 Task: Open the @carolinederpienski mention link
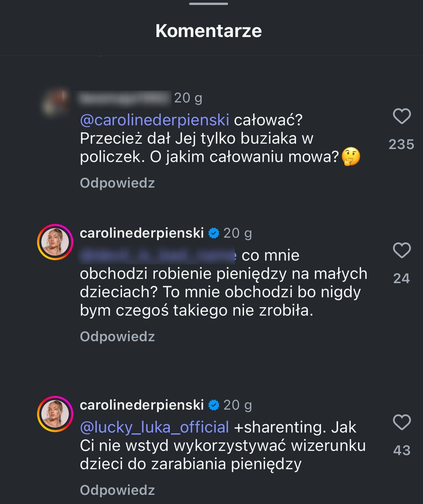click(155, 120)
